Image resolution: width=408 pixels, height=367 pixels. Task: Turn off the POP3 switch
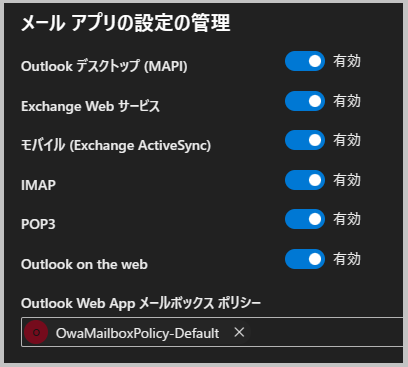click(x=305, y=219)
